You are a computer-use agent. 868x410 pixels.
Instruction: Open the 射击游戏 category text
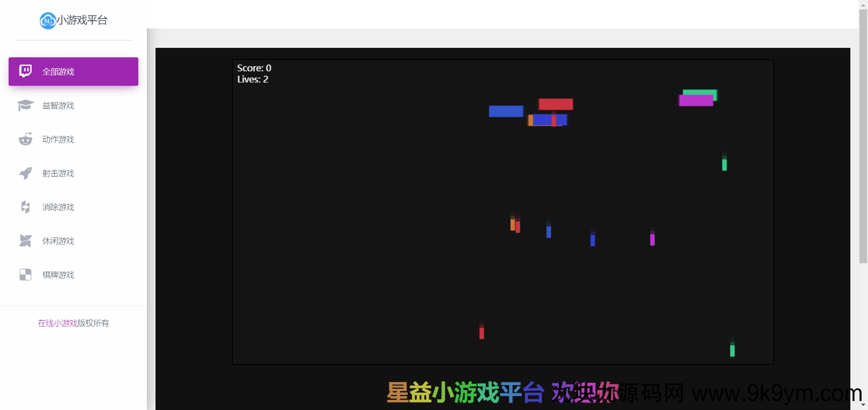click(58, 173)
